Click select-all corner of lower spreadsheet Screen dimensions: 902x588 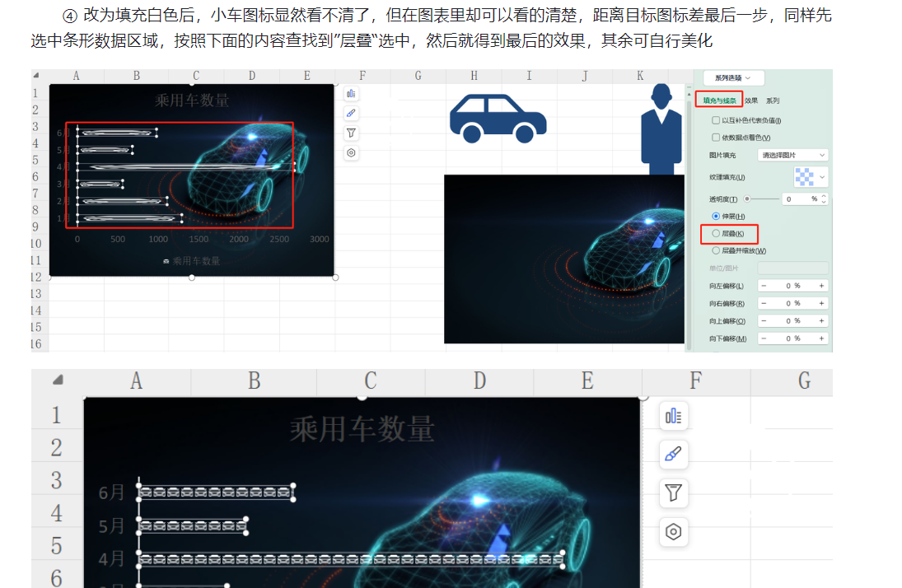[58, 380]
